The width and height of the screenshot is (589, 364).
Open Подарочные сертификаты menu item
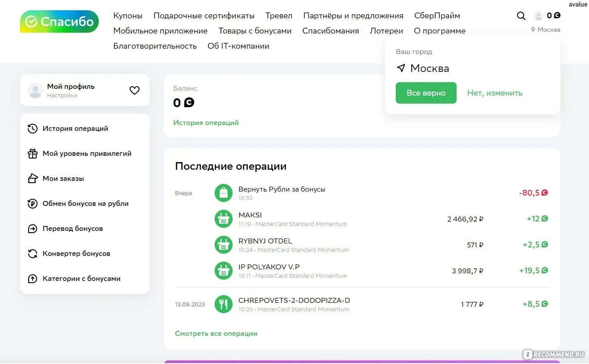[204, 16]
